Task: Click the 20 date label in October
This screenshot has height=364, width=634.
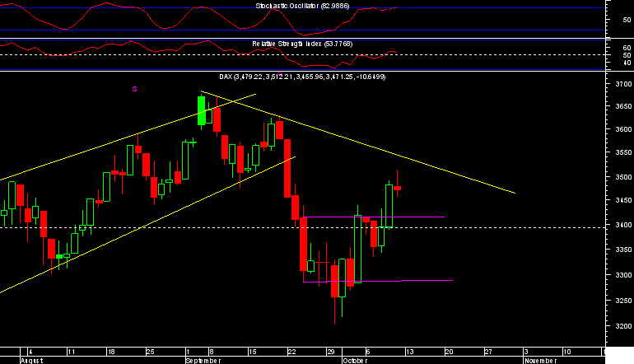Action: (450, 352)
